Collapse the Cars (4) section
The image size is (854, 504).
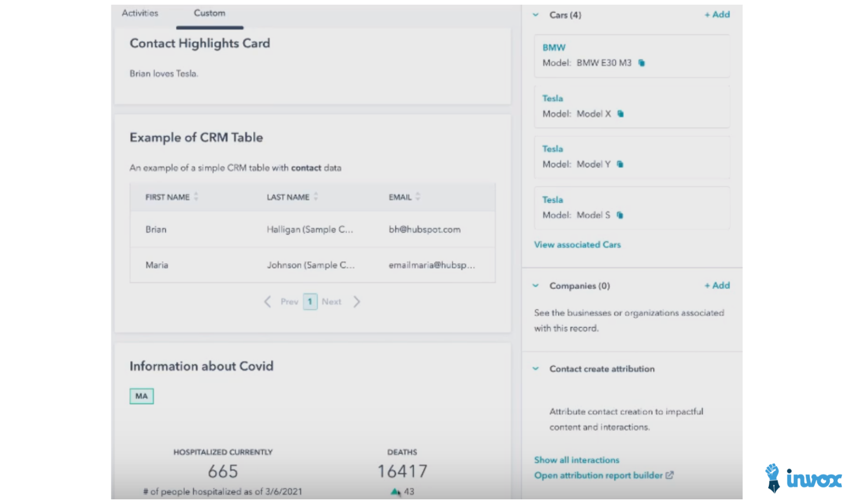pyautogui.click(x=535, y=15)
